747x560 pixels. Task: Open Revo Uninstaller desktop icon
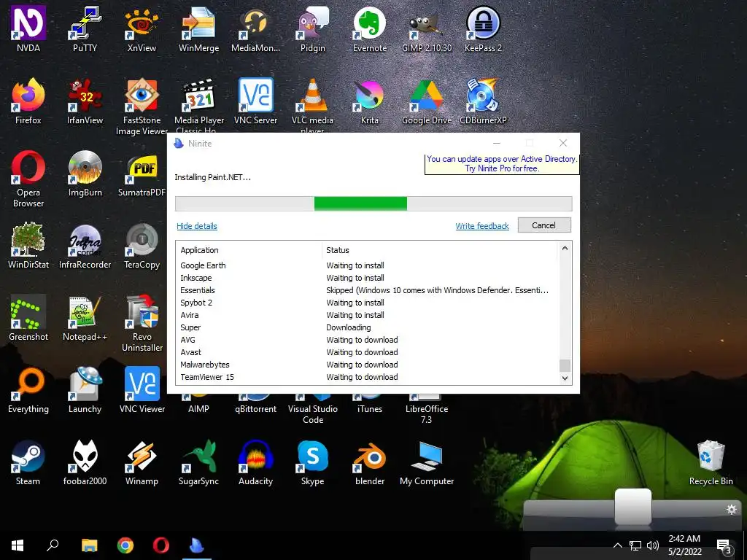(x=142, y=323)
